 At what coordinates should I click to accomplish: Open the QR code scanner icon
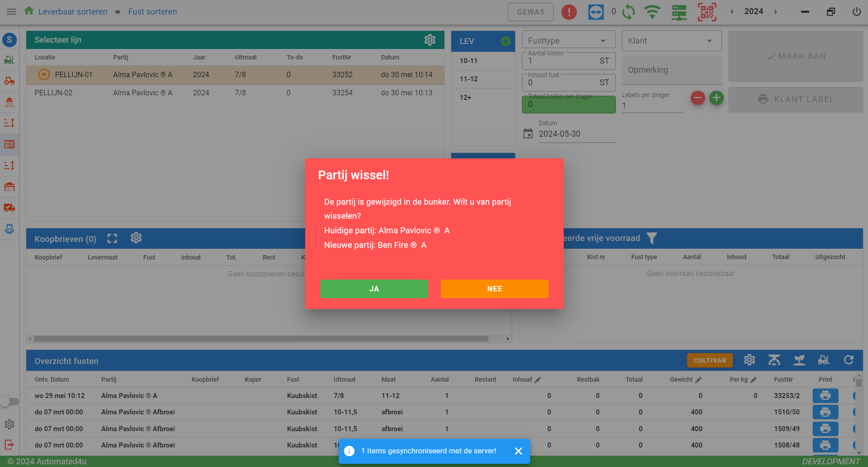[707, 12]
